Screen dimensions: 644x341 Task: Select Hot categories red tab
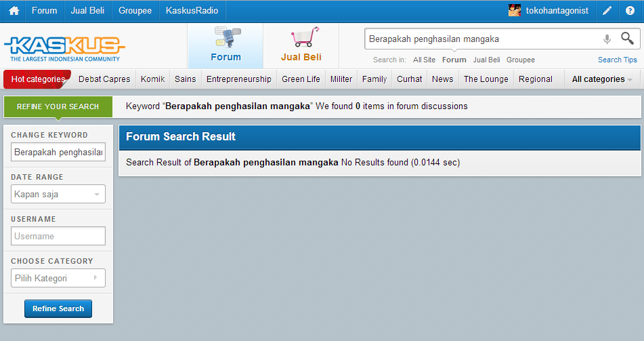point(37,79)
